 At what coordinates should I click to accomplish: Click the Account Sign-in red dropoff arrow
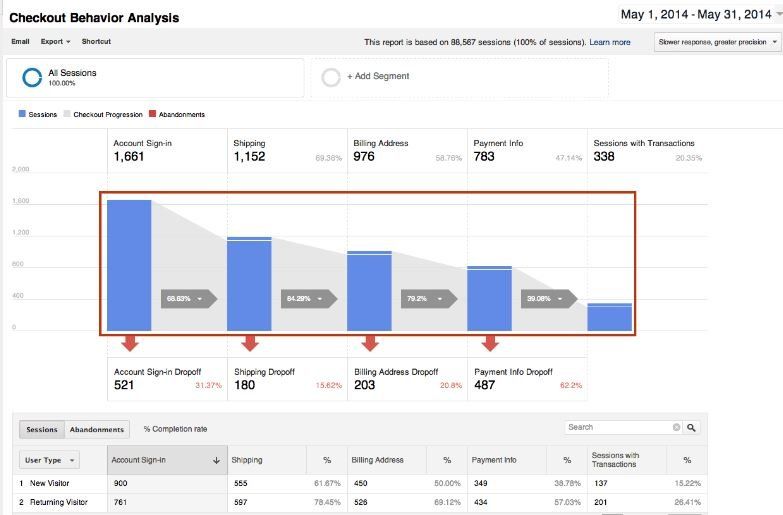click(129, 343)
